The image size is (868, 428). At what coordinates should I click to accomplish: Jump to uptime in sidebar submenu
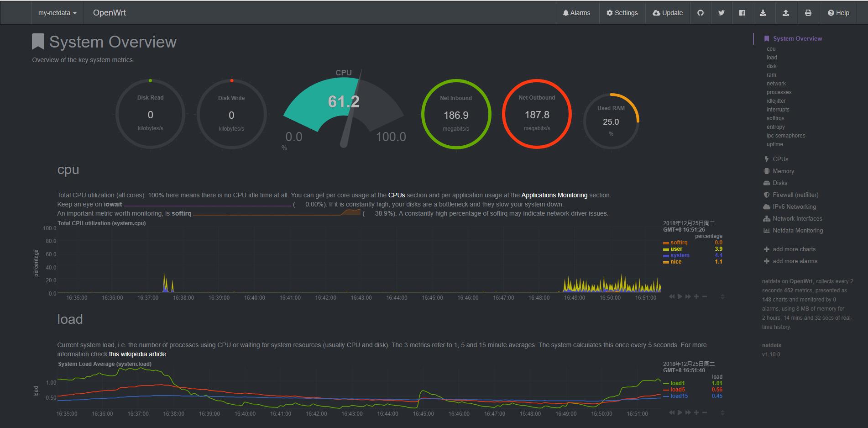[x=775, y=144]
